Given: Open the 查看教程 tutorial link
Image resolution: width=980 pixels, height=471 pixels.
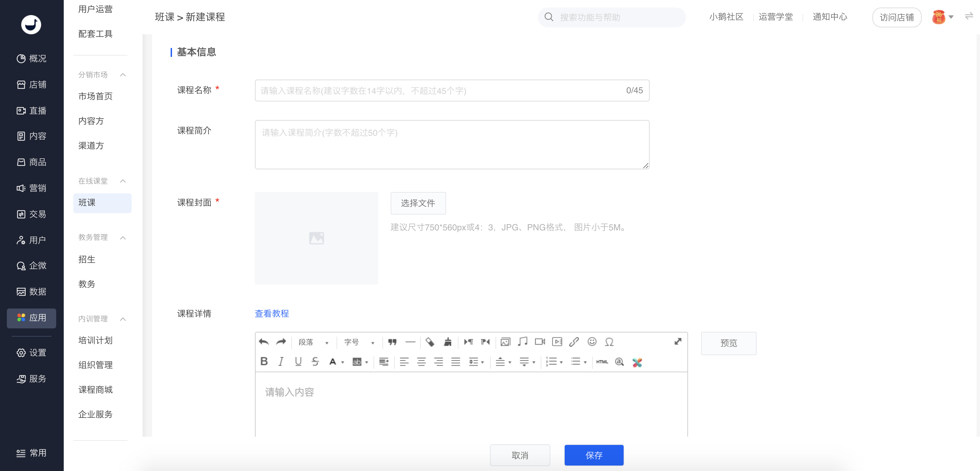Looking at the screenshot, I should (x=272, y=314).
